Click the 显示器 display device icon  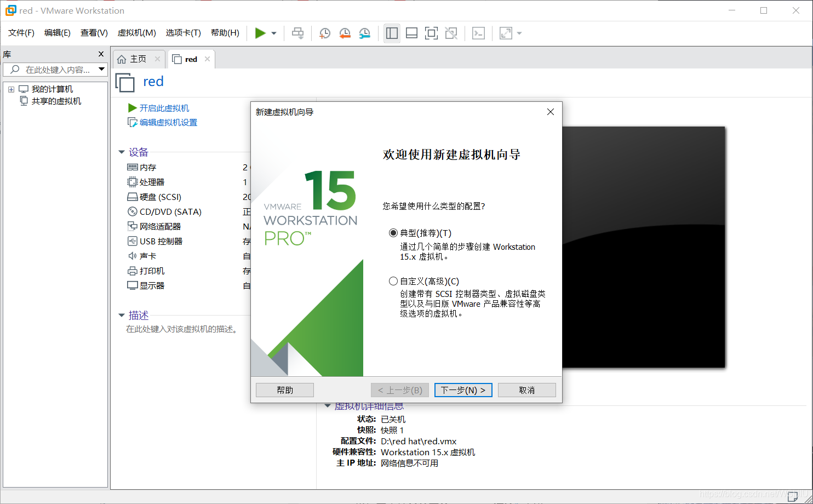pyautogui.click(x=133, y=285)
